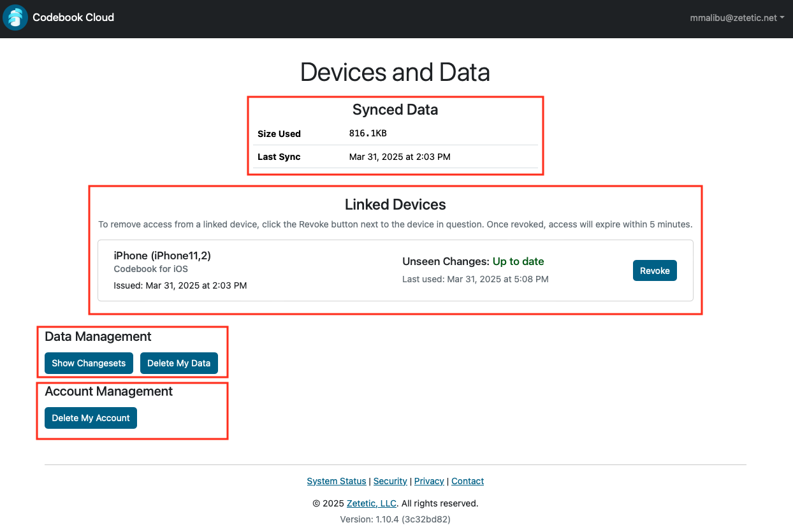
Task: Click the Up to date status text
Action: [x=518, y=261]
